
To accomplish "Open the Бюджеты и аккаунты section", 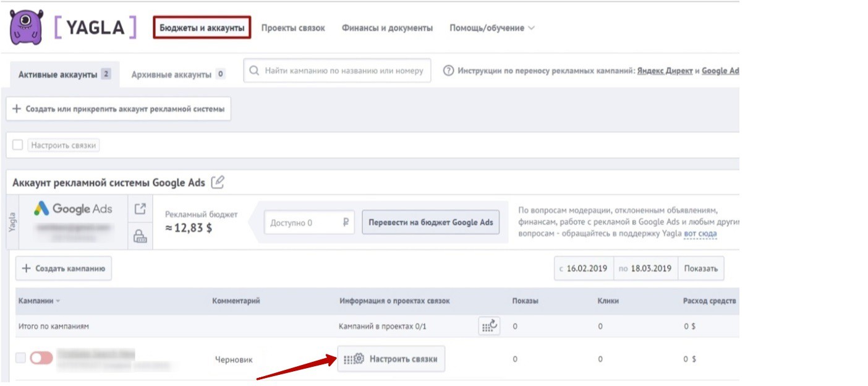I will [202, 28].
